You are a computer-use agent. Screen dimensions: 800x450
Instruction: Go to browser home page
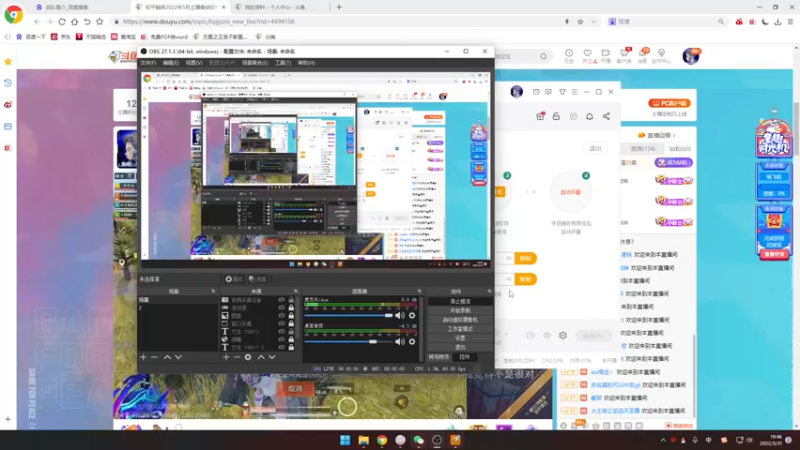click(x=74, y=21)
